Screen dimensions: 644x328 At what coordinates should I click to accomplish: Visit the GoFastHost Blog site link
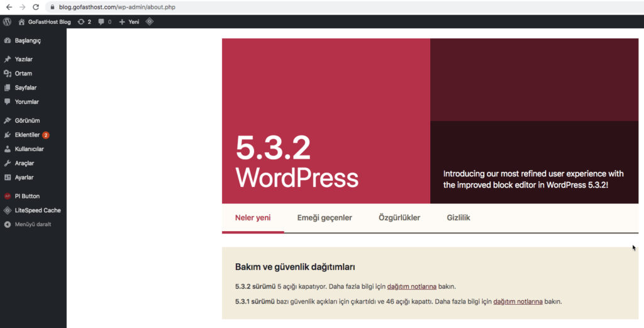49,22
